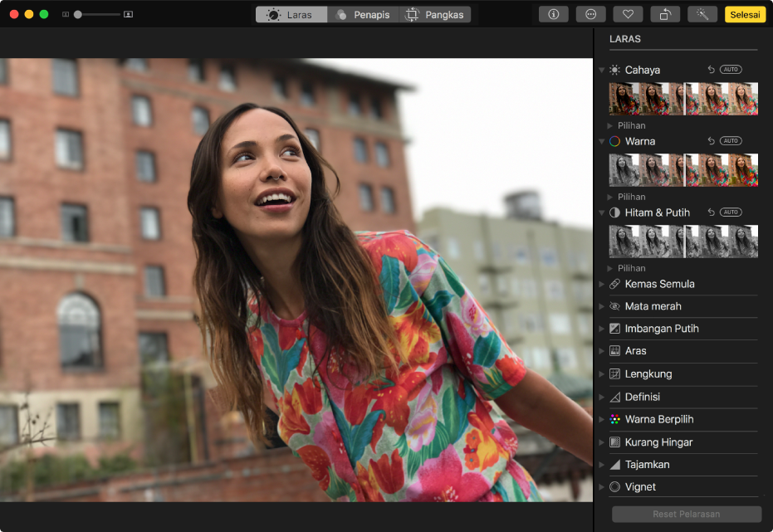Click the Mata merah eye icon
The image size is (773, 532).
[x=614, y=306]
